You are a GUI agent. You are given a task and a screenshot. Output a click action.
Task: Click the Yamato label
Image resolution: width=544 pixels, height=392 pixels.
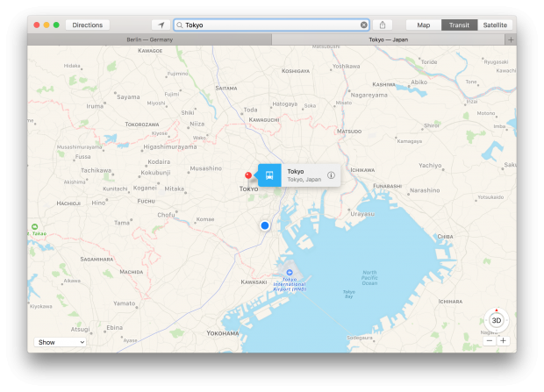point(125,303)
